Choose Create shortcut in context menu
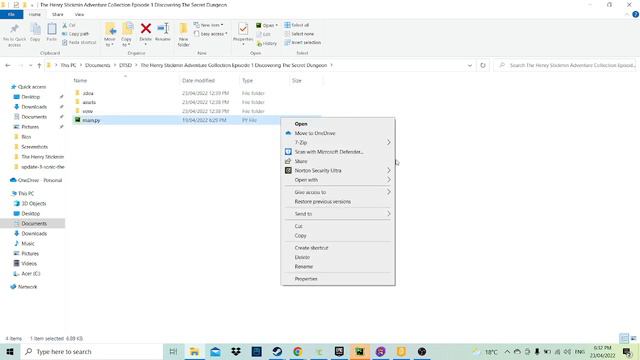640x360 pixels. point(338,248)
